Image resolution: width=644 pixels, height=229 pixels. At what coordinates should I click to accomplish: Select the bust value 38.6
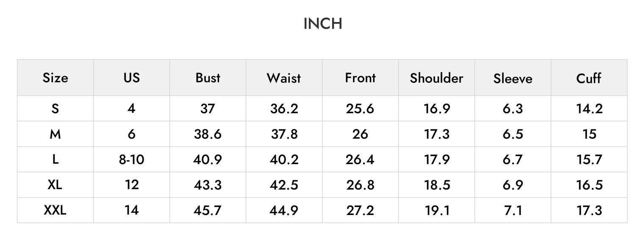point(208,134)
